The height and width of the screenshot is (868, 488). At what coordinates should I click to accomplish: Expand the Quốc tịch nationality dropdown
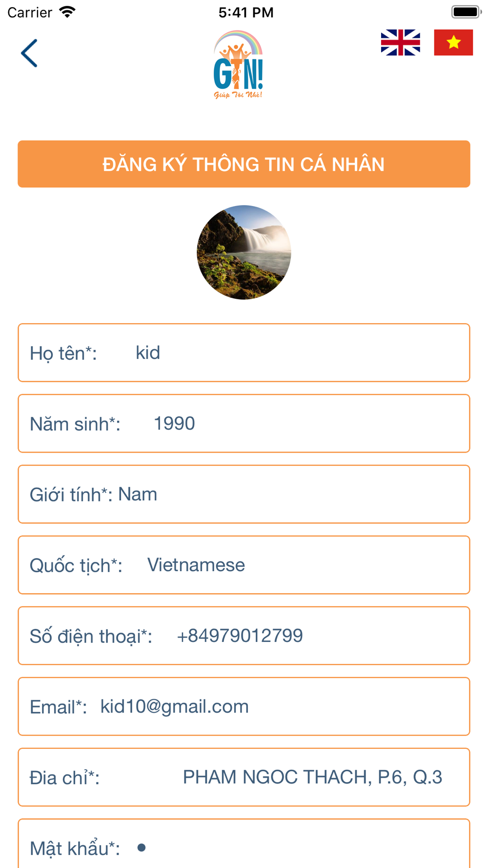pyautogui.click(x=293, y=565)
